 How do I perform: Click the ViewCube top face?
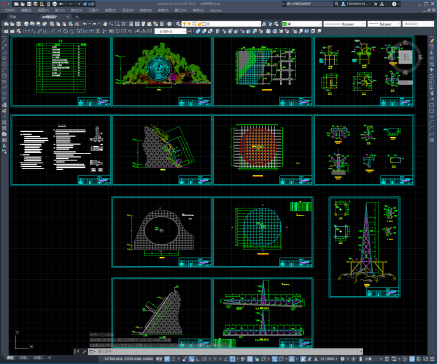tap(405, 57)
